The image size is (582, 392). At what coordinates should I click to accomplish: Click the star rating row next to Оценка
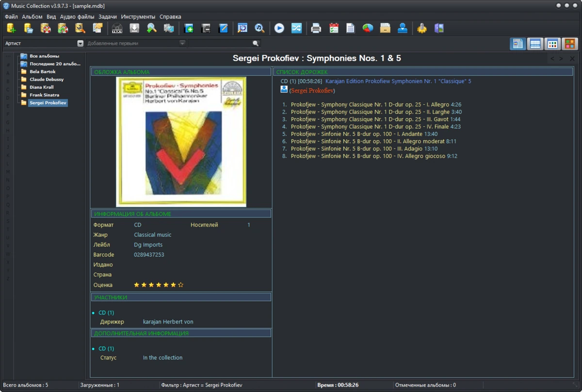click(159, 285)
